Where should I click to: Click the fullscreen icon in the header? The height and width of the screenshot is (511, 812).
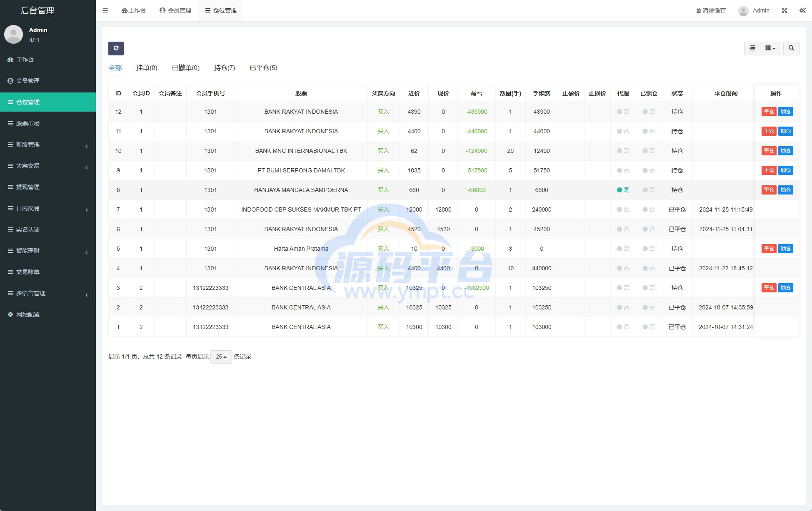785,10
